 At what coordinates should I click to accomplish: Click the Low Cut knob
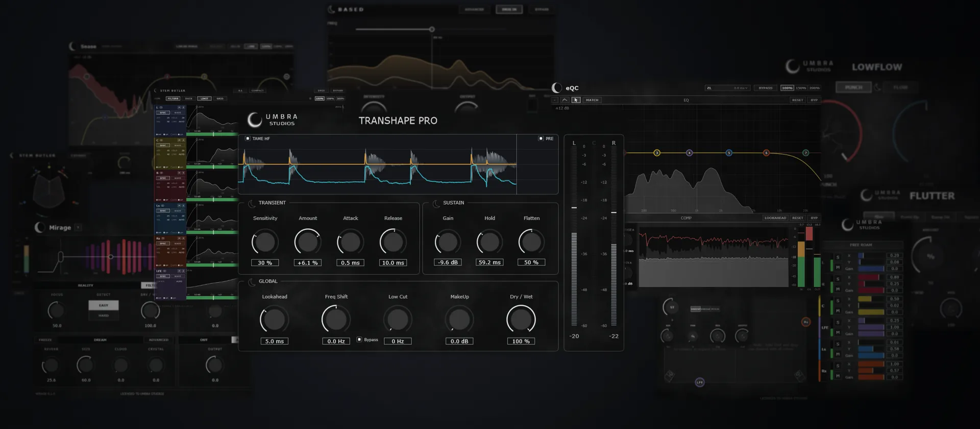pos(398,320)
